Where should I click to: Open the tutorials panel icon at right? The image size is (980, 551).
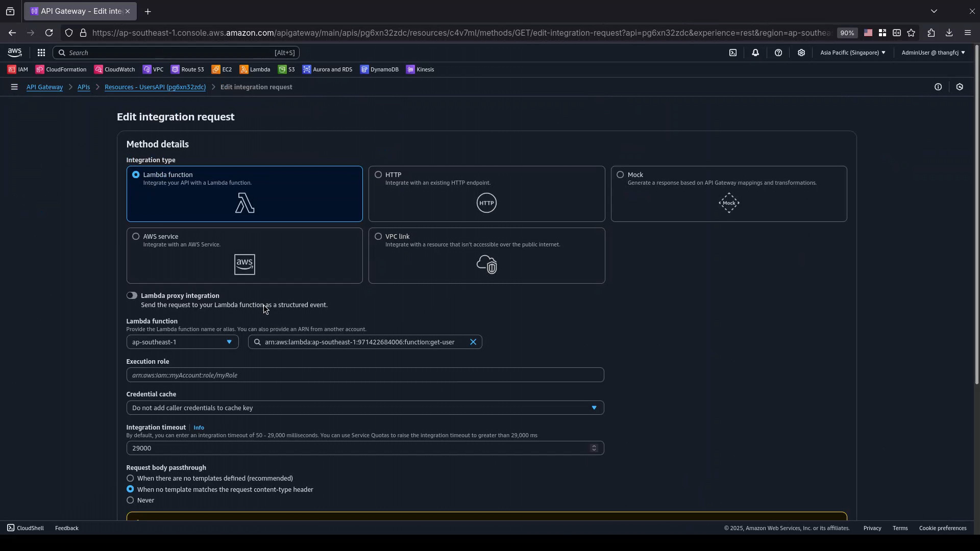960,87
